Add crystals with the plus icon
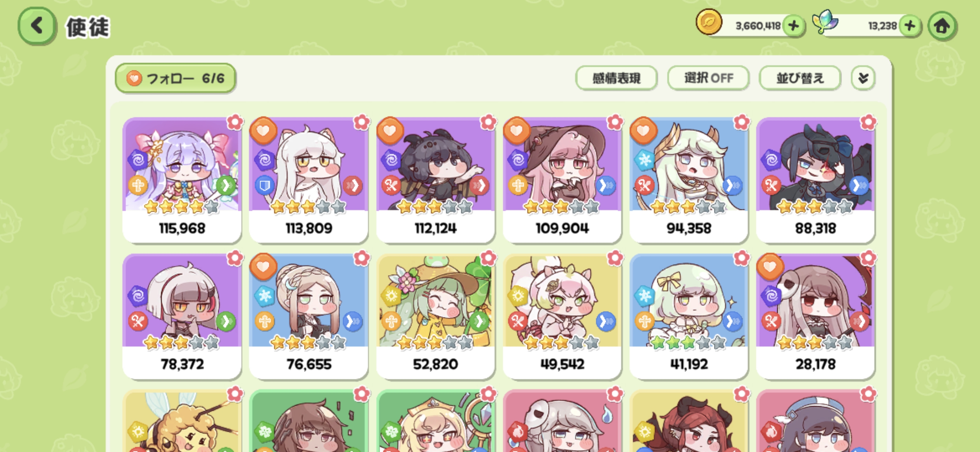Image resolution: width=980 pixels, height=452 pixels. [910, 26]
